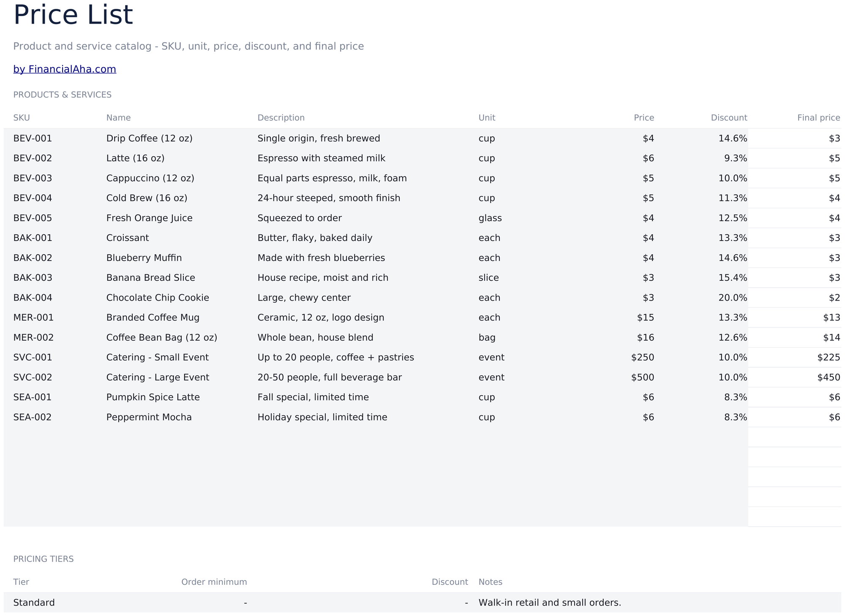Screen dimensions: 845x616
Task: Select the Notes column header
Action: (x=491, y=582)
